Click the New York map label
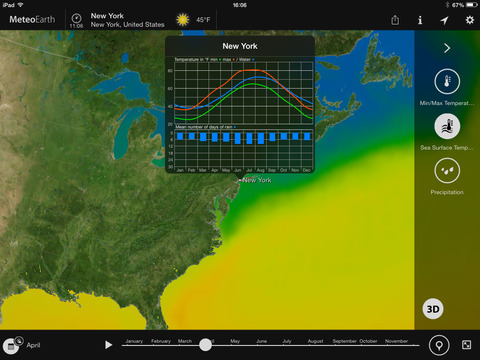480x360 pixels. [257, 180]
